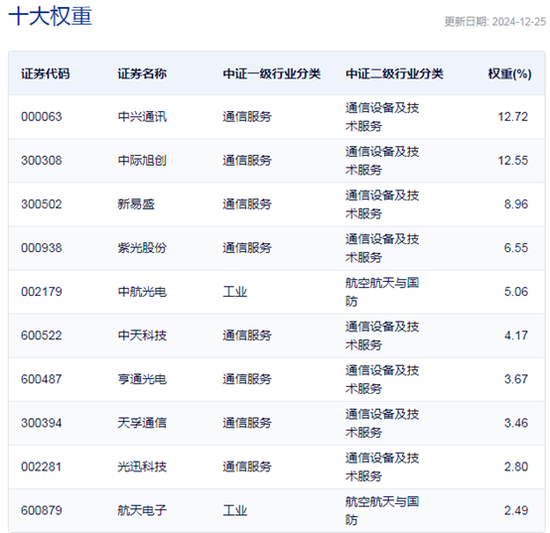Viewport: 550px width, 533px height.
Task: Select stock name 中兴通讯
Action: [142, 116]
